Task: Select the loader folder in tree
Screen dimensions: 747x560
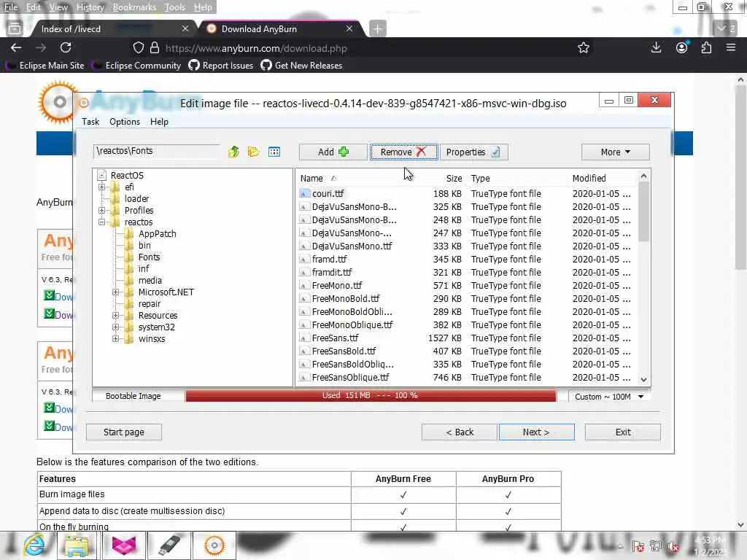Action: click(x=136, y=198)
